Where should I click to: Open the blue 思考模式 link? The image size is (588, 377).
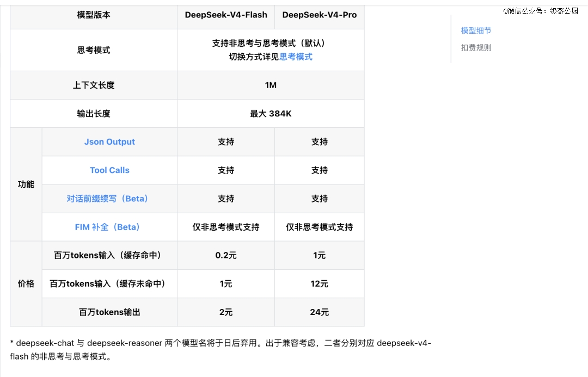click(x=296, y=57)
